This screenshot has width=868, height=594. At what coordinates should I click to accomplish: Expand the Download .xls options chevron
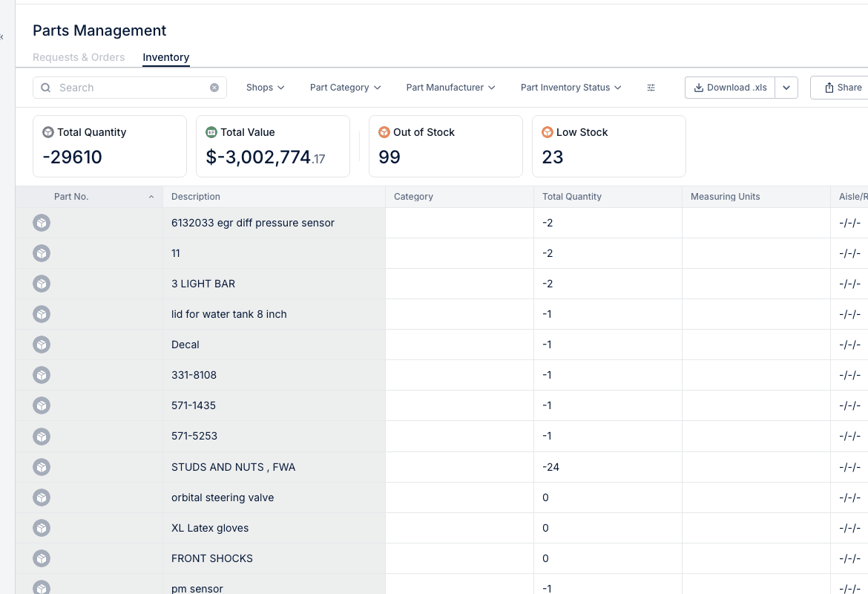click(786, 87)
